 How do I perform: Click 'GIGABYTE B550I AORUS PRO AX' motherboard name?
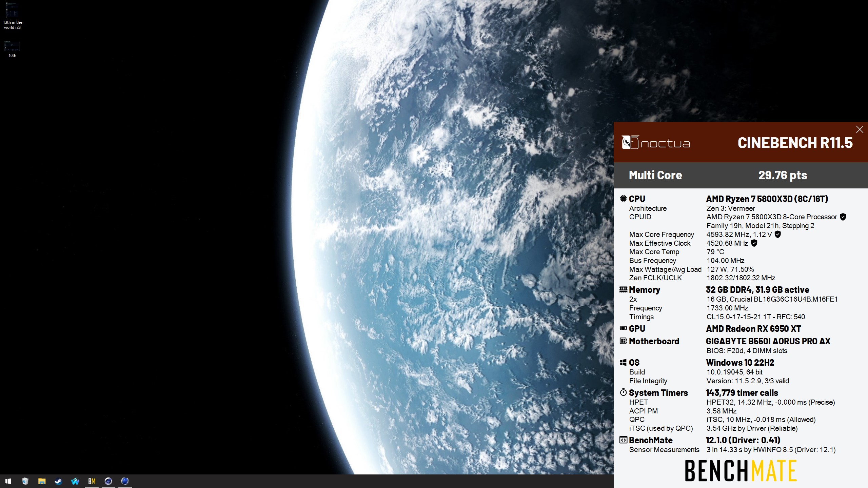(x=768, y=341)
